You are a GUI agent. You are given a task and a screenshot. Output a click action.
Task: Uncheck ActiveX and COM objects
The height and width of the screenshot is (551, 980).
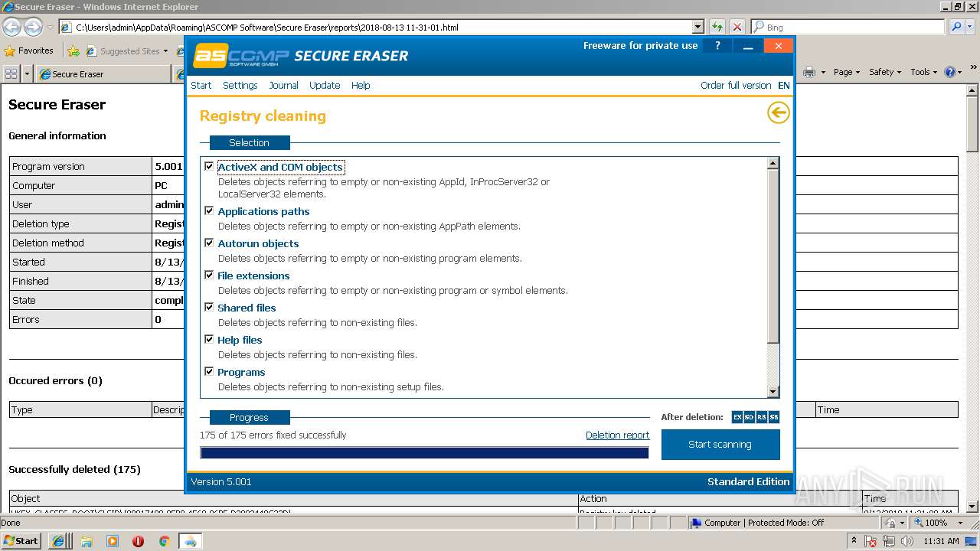click(209, 166)
